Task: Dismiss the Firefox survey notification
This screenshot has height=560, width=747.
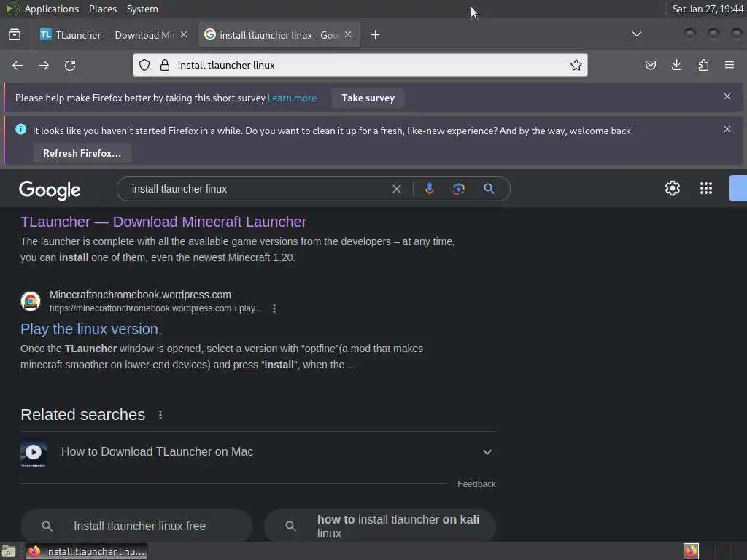Action: 727,96
